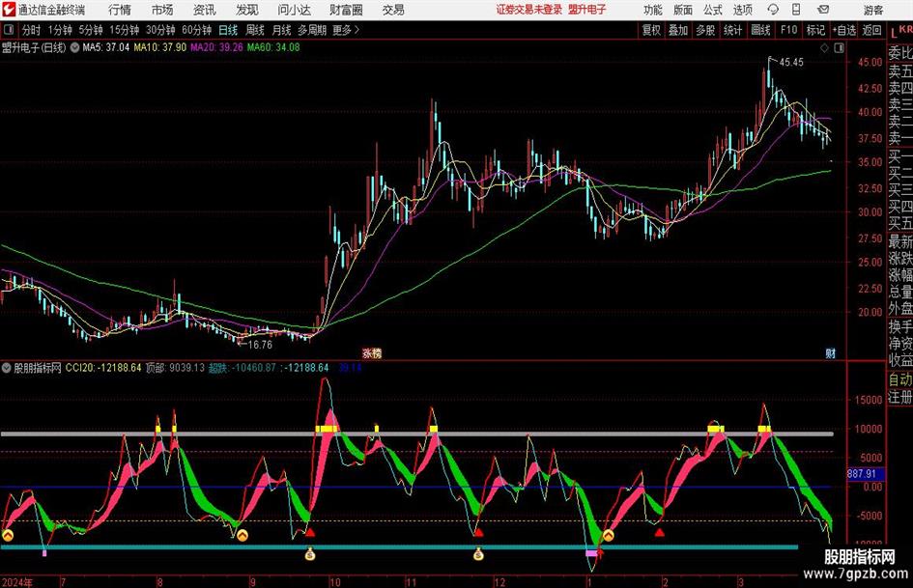Viewport: 913px width, 588px height.
Task: Click the 涨榜 marker on the chart
Action: point(372,352)
